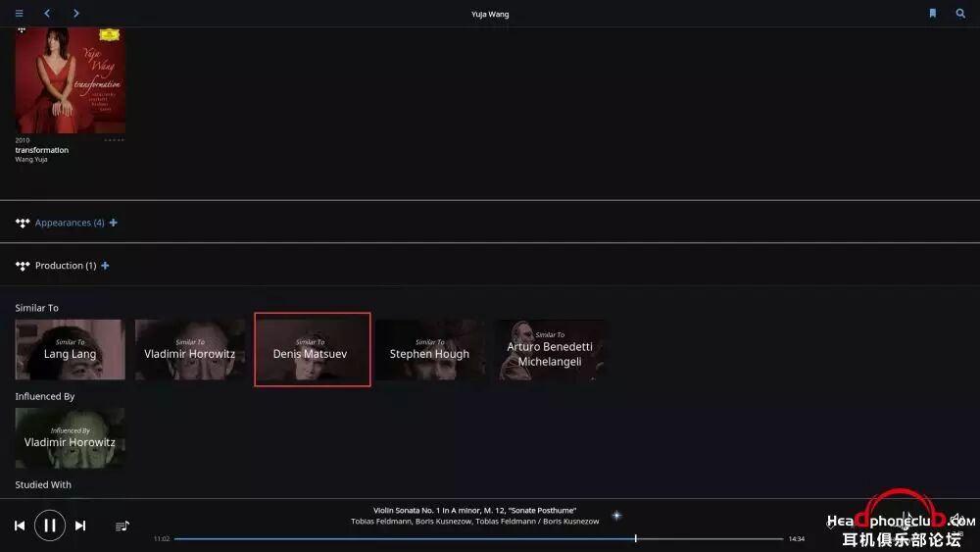This screenshot has height=552, width=980.
Task: Open Arturo Benedetti Michelangeli card
Action: (550, 349)
